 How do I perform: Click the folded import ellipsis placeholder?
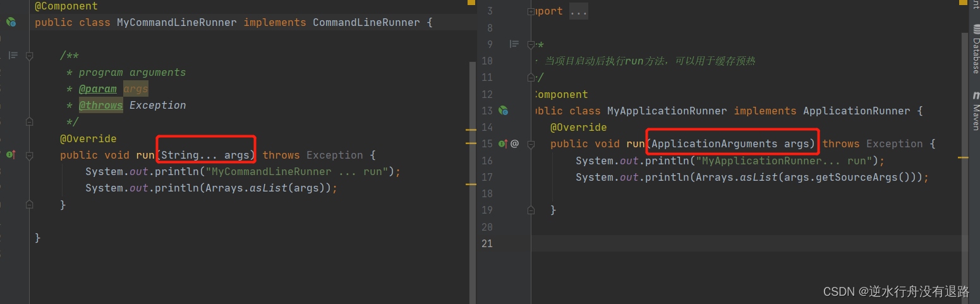[x=578, y=11]
